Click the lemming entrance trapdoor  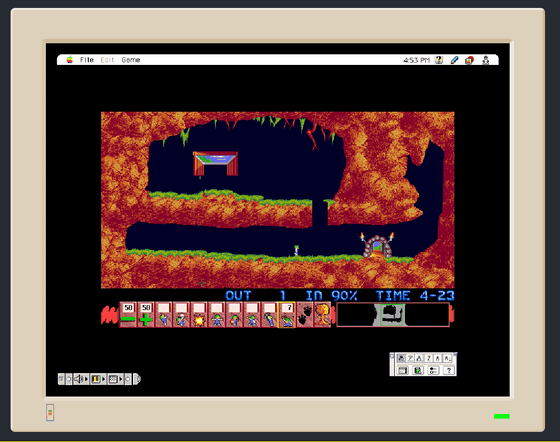click(215, 163)
